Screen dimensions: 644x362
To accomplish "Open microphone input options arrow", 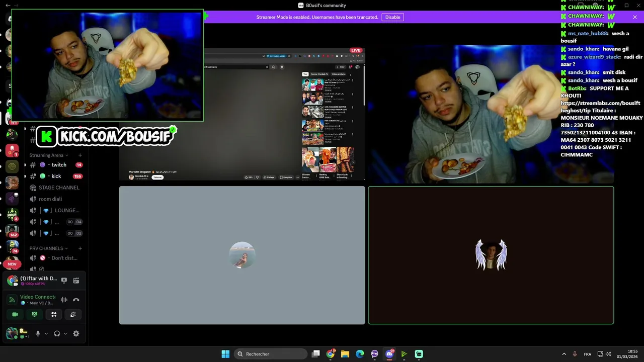I will coord(46,333).
